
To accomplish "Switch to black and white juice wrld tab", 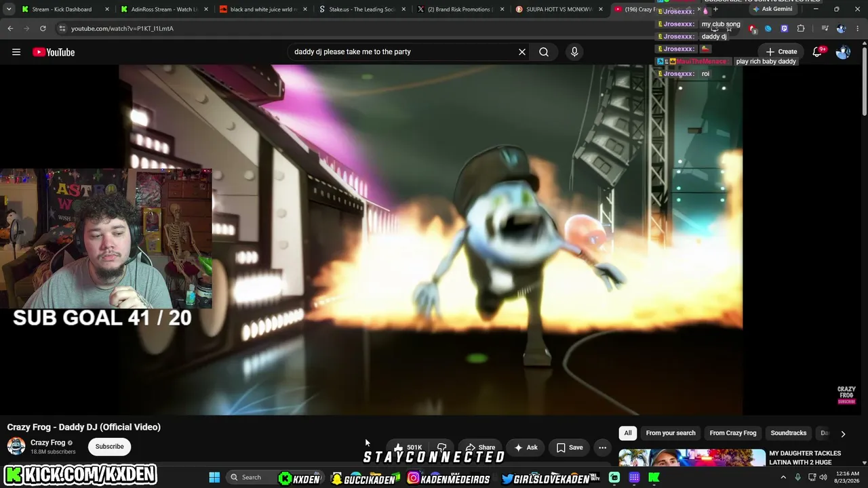I will [263, 9].
